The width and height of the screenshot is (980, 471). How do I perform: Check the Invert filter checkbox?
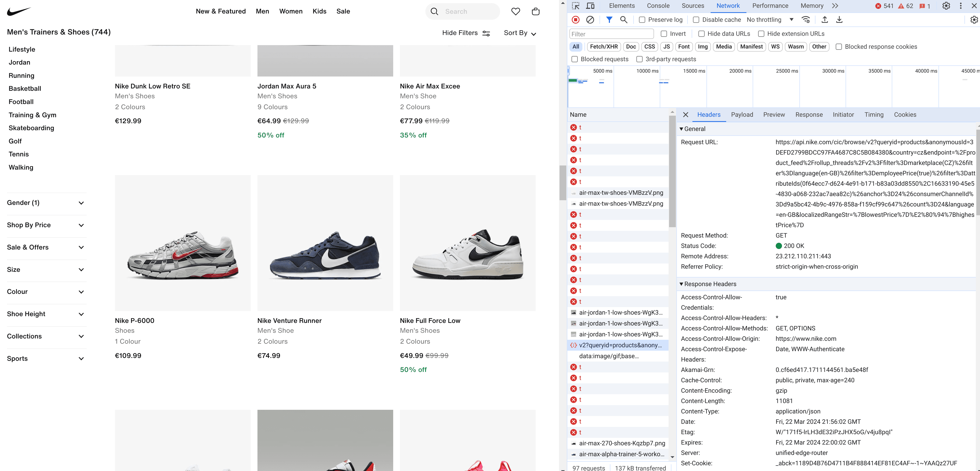tap(664, 34)
